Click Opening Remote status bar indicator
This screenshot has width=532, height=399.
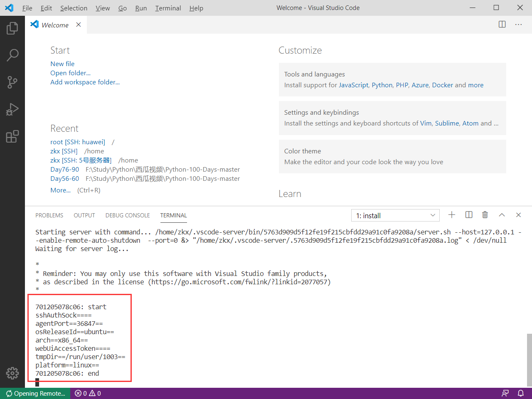click(35, 393)
